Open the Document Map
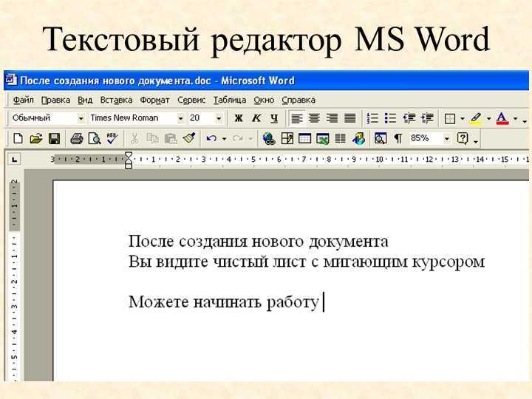Viewport: 532px width, 399px height. pyautogui.click(x=381, y=138)
